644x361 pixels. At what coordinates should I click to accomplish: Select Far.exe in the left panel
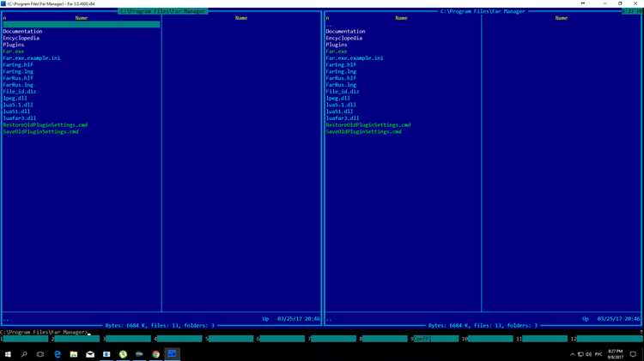14,51
